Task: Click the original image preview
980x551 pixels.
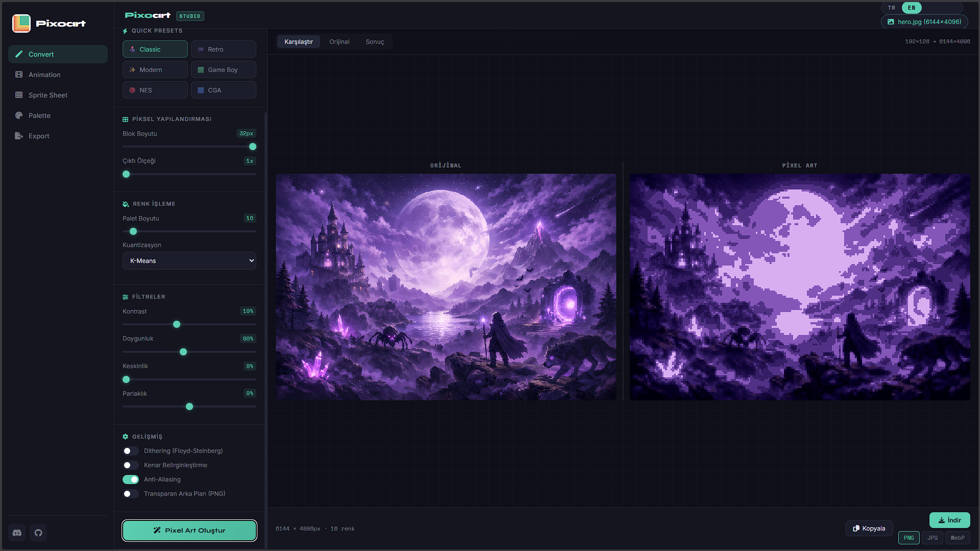Action: tap(446, 287)
